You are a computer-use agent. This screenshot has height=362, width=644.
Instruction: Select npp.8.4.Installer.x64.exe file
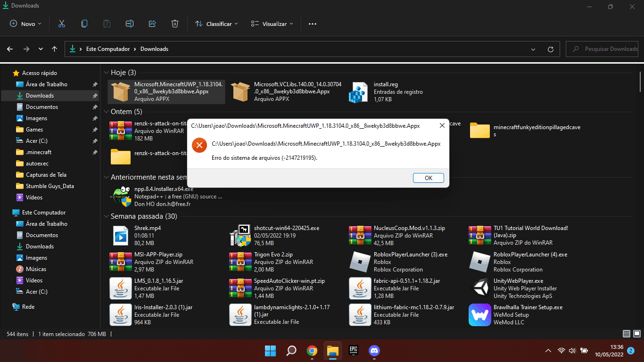pyautogui.click(x=165, y=197)
